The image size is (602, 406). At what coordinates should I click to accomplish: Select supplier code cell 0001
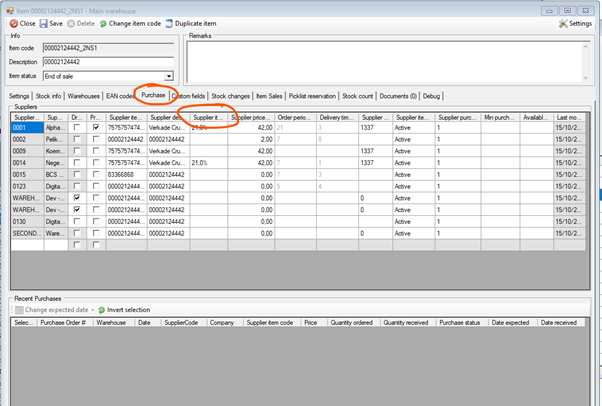[27, 128]
